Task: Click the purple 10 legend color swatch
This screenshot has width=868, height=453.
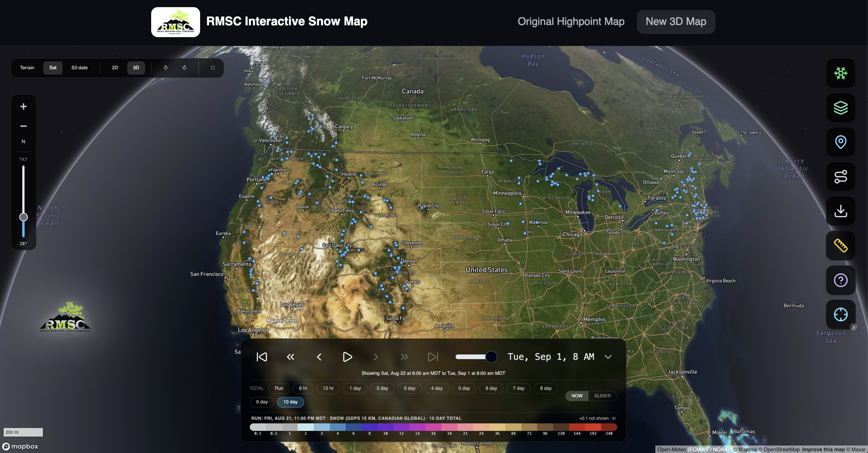Action: coord(386,427)
